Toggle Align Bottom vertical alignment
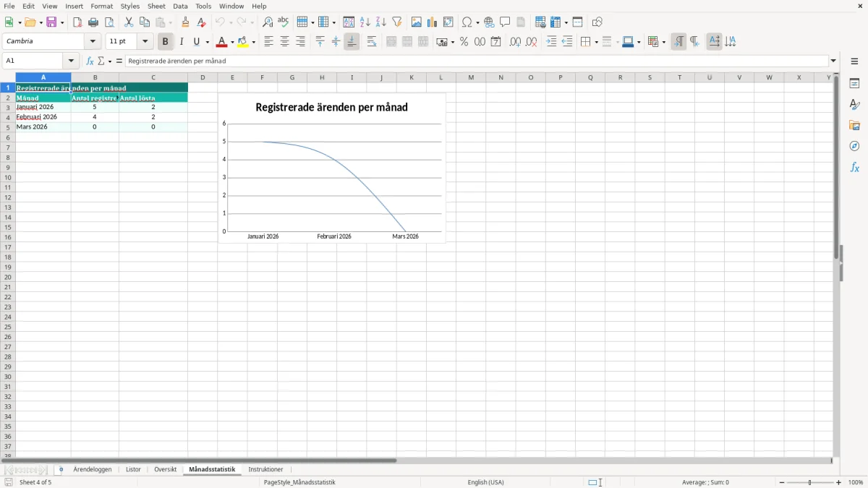The width and height of the screenshot is (868, 488). tap(352, 42)
